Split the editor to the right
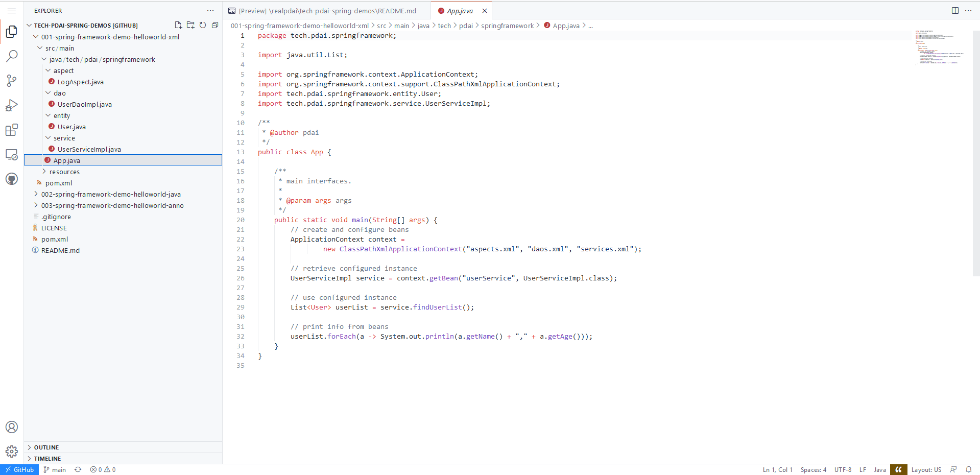 (x=955, y=11)
